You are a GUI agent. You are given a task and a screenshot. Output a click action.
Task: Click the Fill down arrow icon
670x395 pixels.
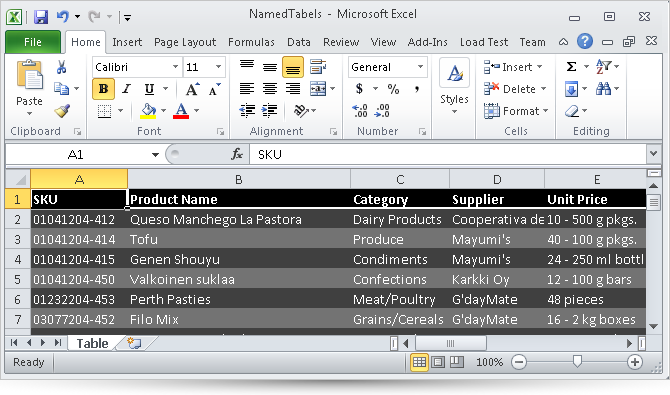(571, 89)
